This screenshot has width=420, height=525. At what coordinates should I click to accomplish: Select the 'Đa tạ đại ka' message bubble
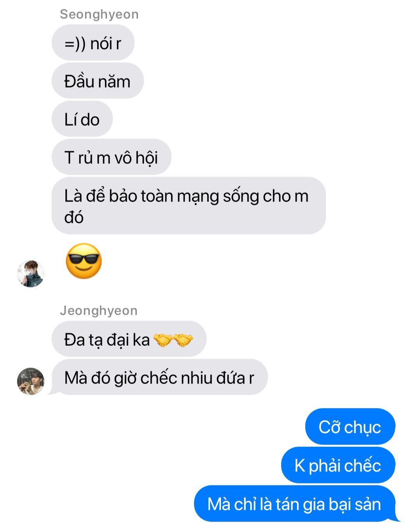129,339
